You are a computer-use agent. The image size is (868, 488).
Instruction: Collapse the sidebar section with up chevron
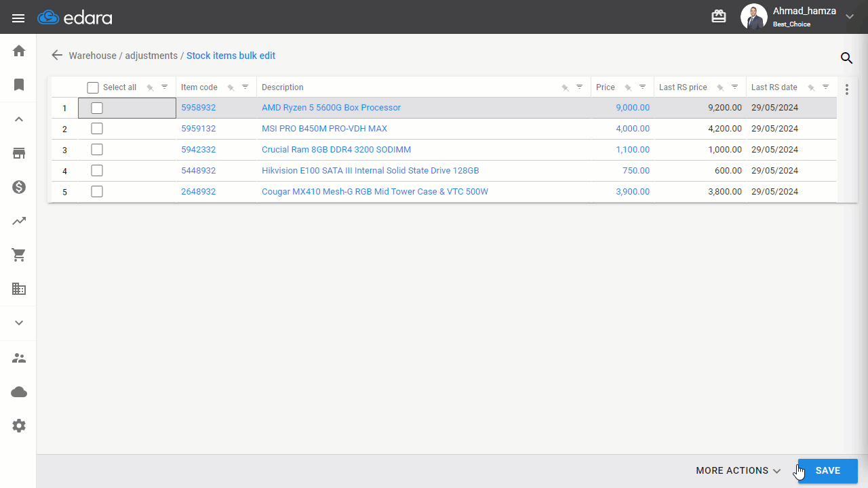point(19,119)
